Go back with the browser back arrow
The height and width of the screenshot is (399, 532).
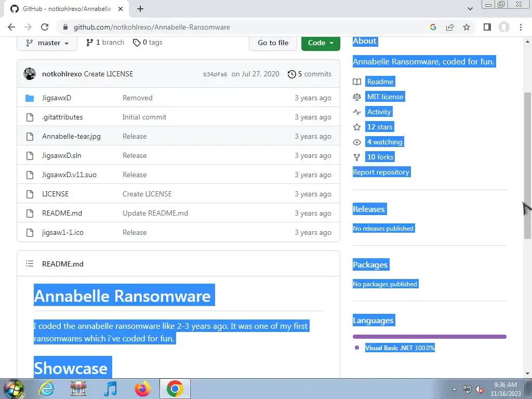11,27
